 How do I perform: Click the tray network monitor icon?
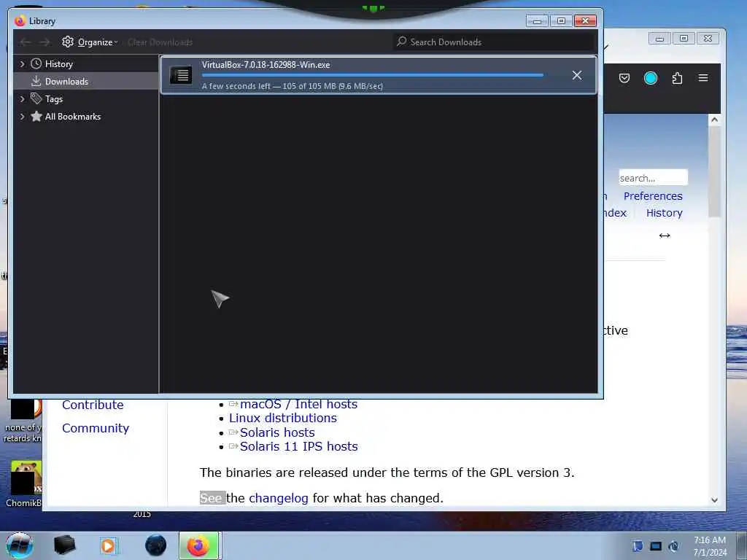pos(656,546)
